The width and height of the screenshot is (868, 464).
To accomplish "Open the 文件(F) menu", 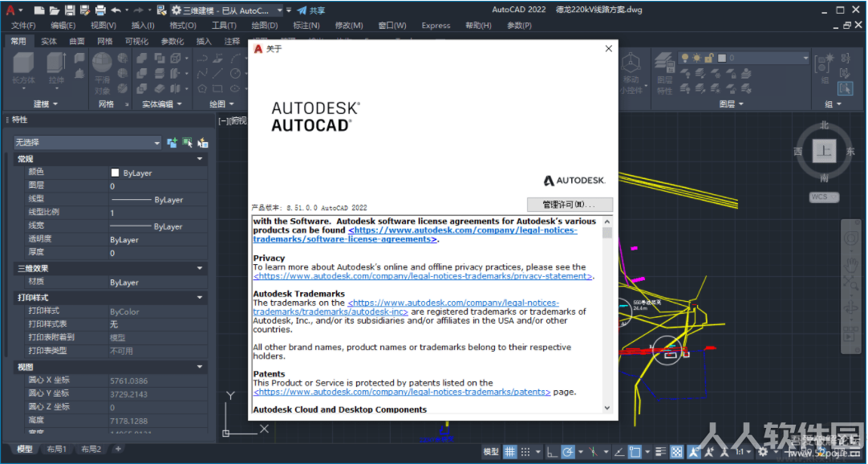I will pyautogui.click(x=23, y=26).
